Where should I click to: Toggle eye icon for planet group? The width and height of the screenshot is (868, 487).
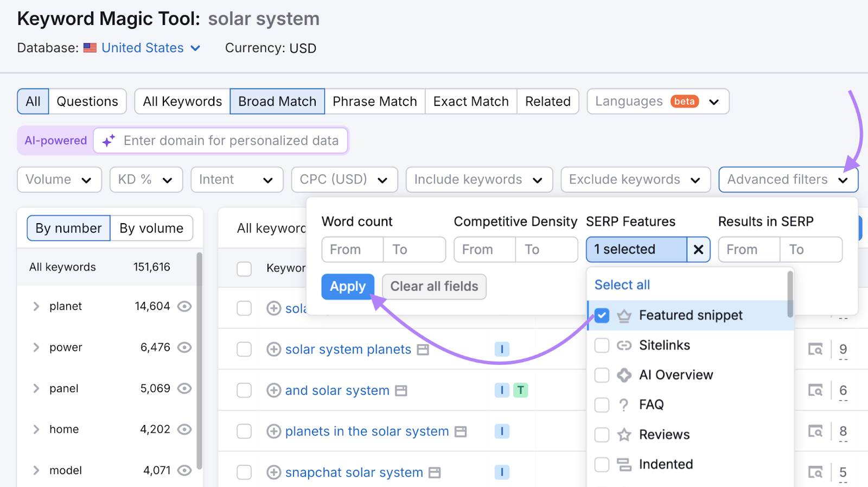[184, 306]
